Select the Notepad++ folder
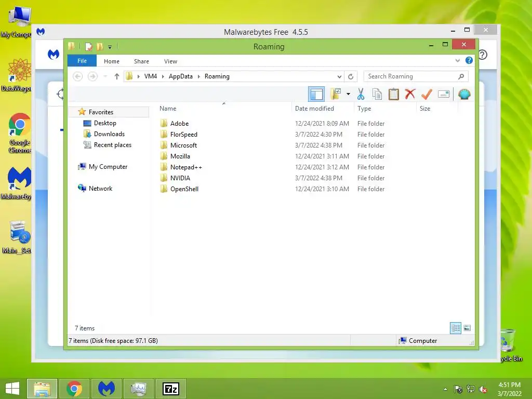 point(186,167)
